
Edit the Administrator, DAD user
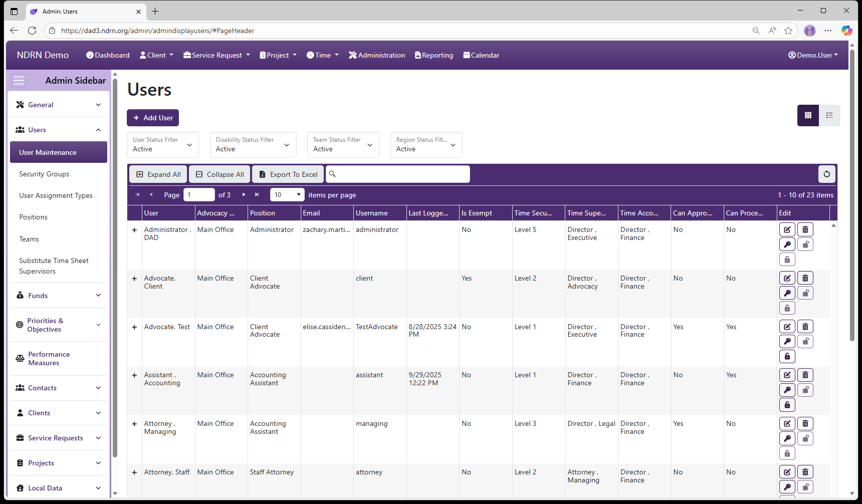pyautogui.click(x=787, y=229)
